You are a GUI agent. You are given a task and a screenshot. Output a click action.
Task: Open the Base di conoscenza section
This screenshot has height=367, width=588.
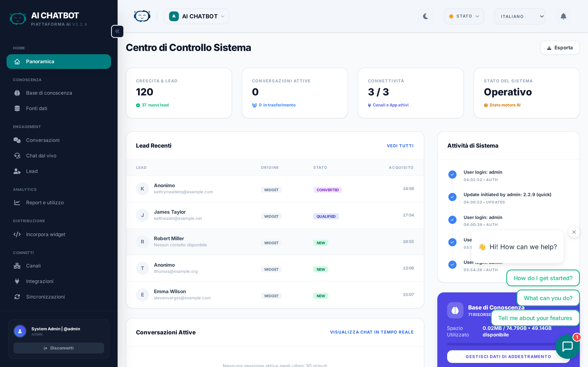(49, 93)
